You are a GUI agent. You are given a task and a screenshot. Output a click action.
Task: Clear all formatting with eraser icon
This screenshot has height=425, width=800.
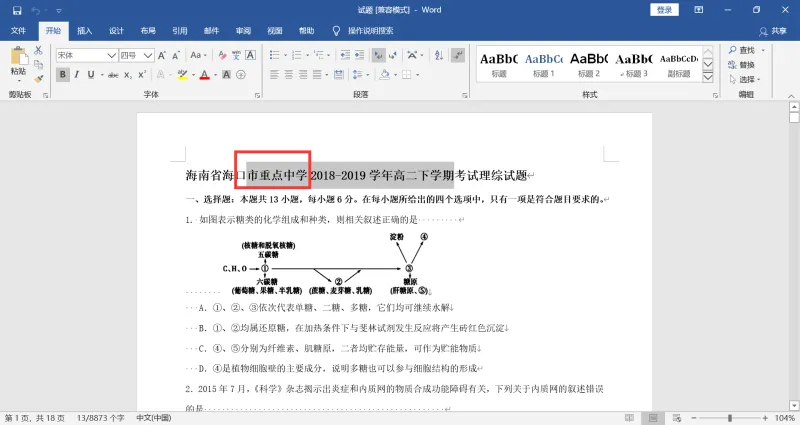click(x=222, y=55)
